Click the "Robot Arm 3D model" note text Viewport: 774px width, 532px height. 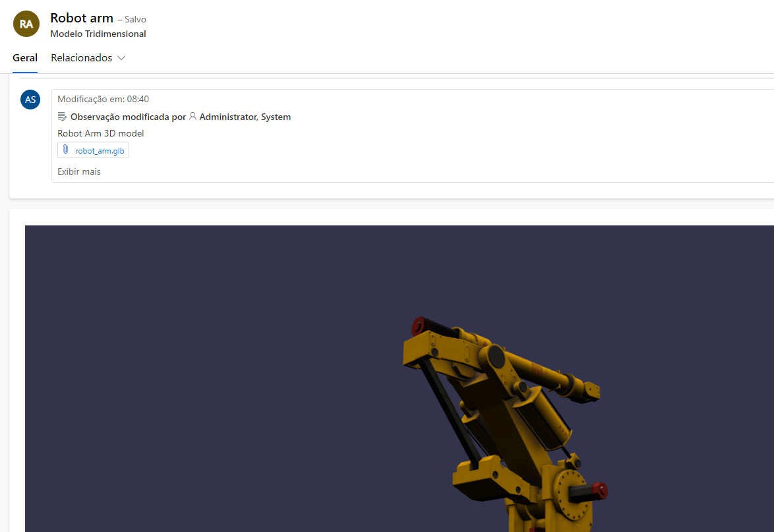point(100,133)
